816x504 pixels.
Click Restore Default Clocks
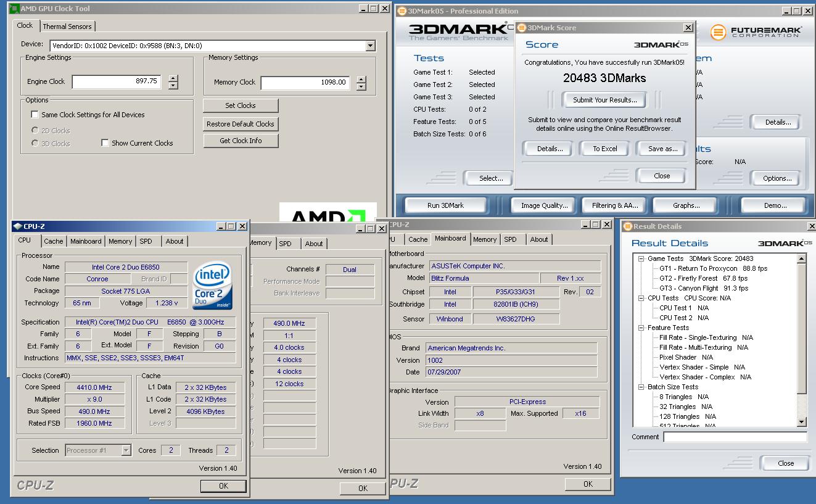241,124
